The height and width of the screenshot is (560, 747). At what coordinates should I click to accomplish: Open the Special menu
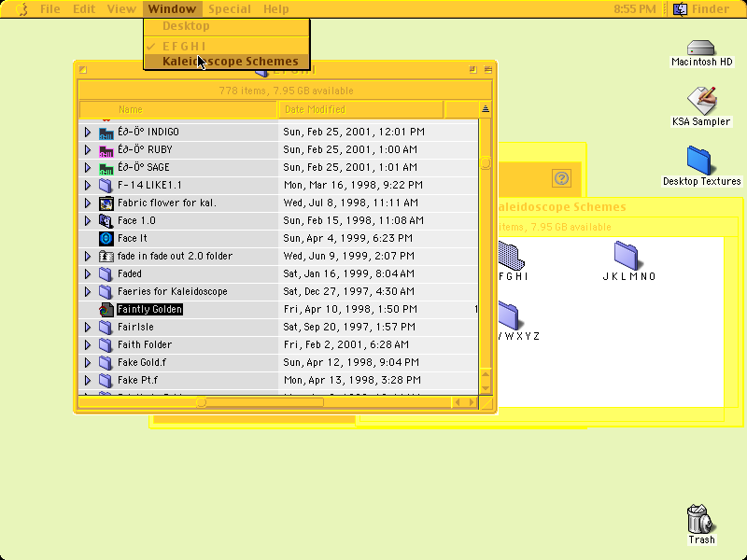tap(230, 9)
